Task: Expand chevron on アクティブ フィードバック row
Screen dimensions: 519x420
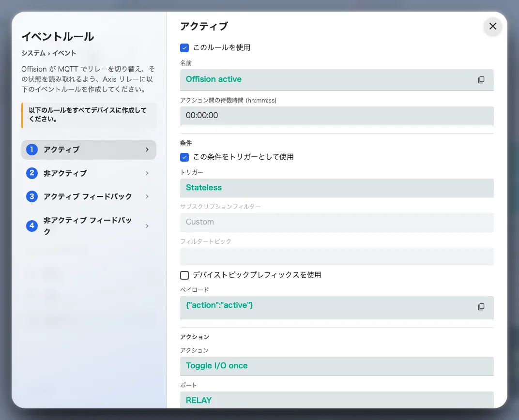Action: click(147, 196)
